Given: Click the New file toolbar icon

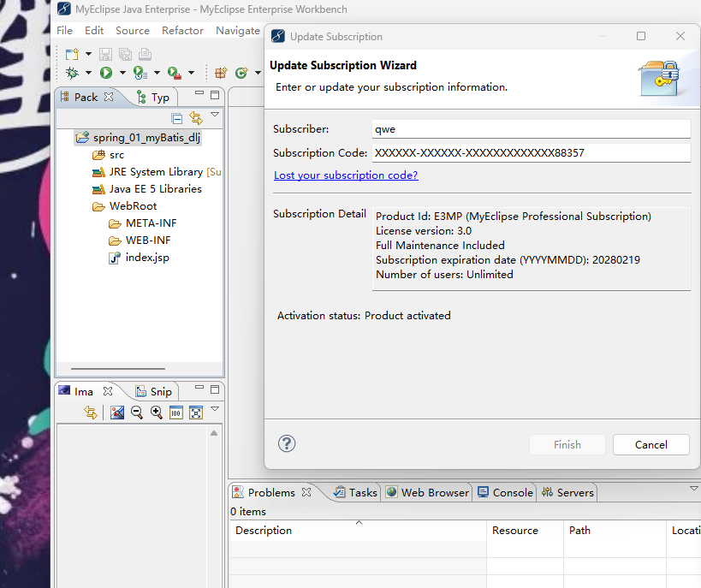Looking at the screenshot, I should point(72,55).
